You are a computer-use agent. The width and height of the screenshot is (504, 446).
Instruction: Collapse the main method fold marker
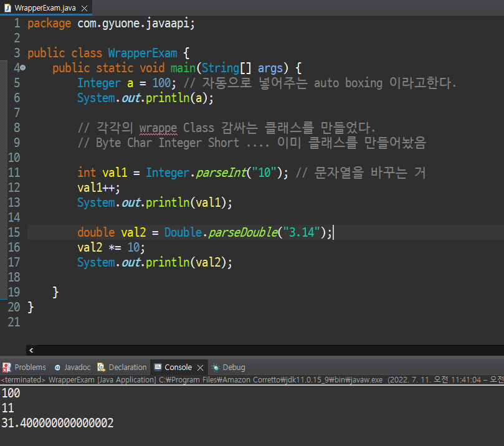23,67
